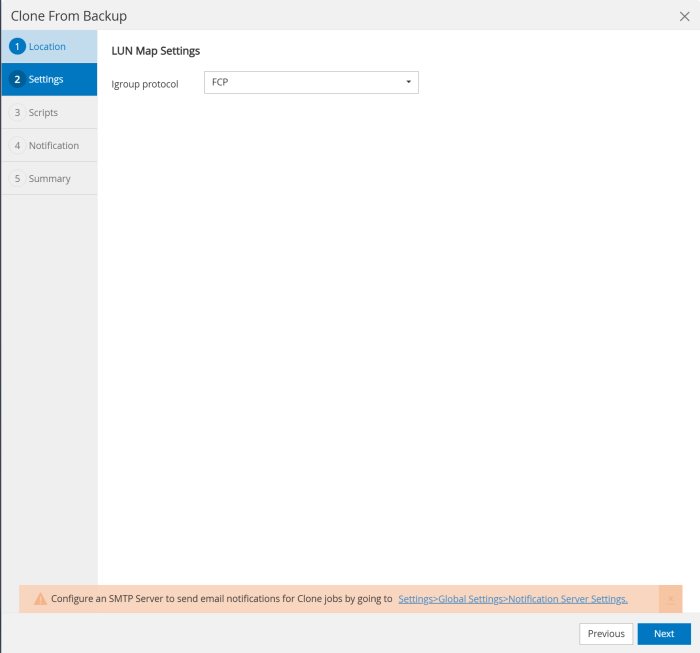The width and height of the screenshot is (700, 653).
Task: Click the LUN Map Settings heading
Action: (155, 51)
